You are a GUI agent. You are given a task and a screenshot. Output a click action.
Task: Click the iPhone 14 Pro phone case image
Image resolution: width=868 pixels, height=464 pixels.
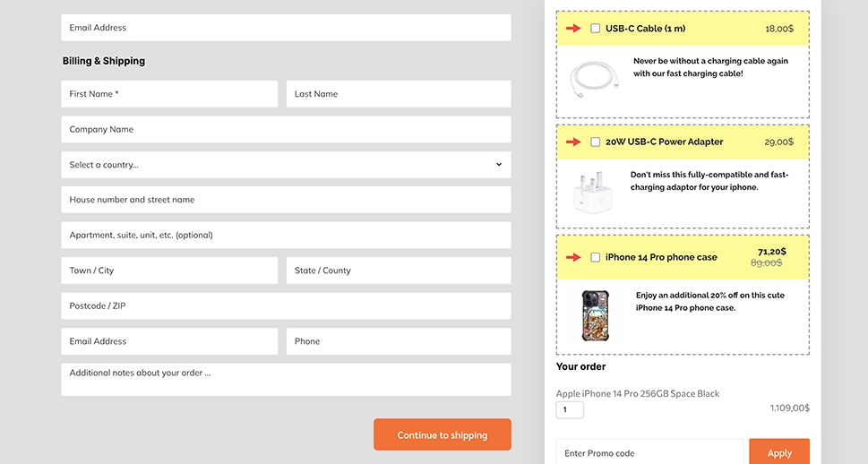pos(596,315)
